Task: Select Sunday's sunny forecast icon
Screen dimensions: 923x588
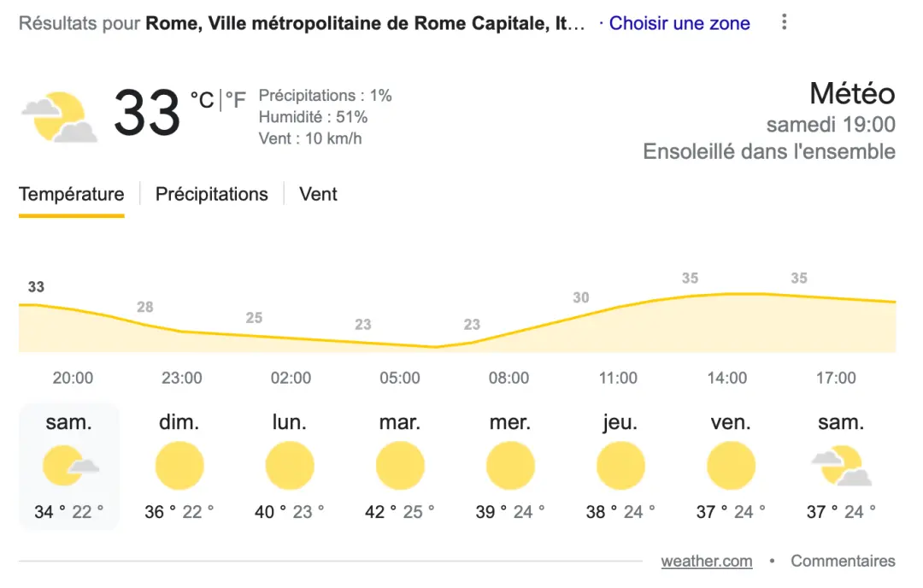Action: tap(179, 466)
